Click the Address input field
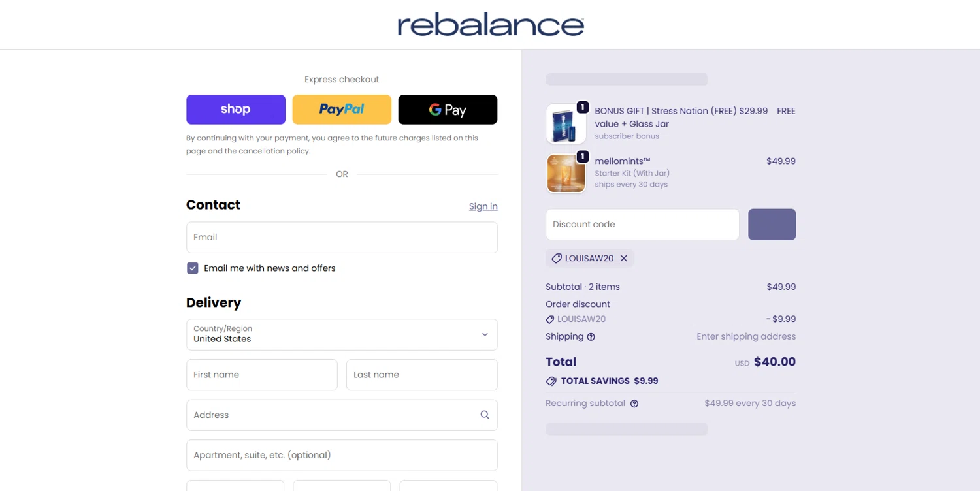This screenshot has height=491, width=980. (x=342, y=415)
